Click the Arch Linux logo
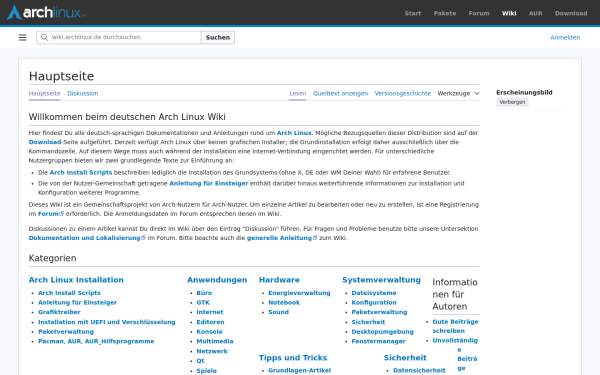The width and height of the screenshot is (600, 375). click(46, 13)
